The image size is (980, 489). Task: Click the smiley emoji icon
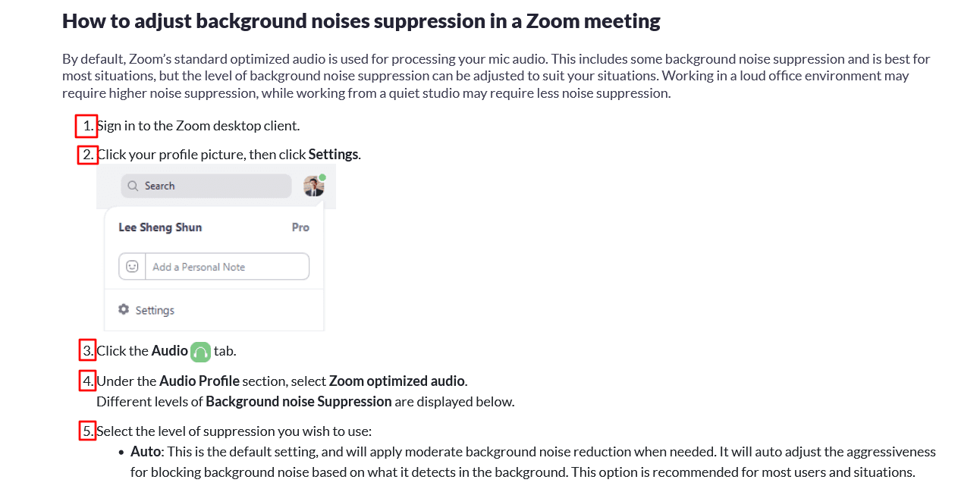(132, 267)
